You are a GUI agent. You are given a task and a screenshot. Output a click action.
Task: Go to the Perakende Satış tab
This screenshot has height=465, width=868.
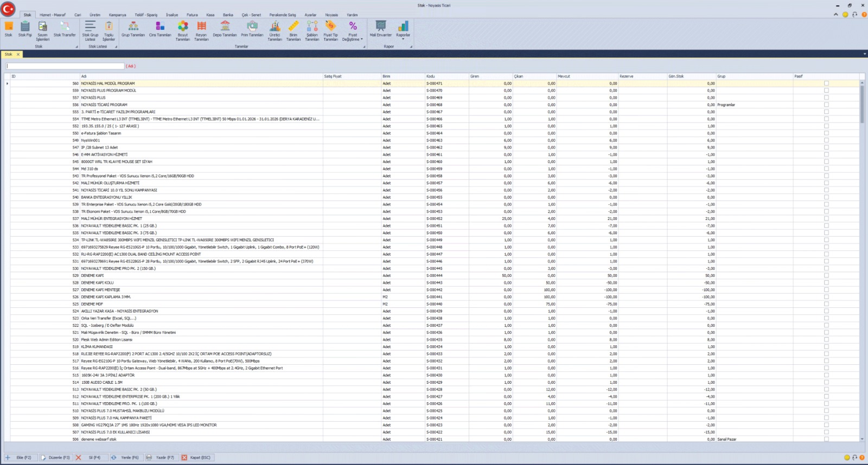click(283, 15)
